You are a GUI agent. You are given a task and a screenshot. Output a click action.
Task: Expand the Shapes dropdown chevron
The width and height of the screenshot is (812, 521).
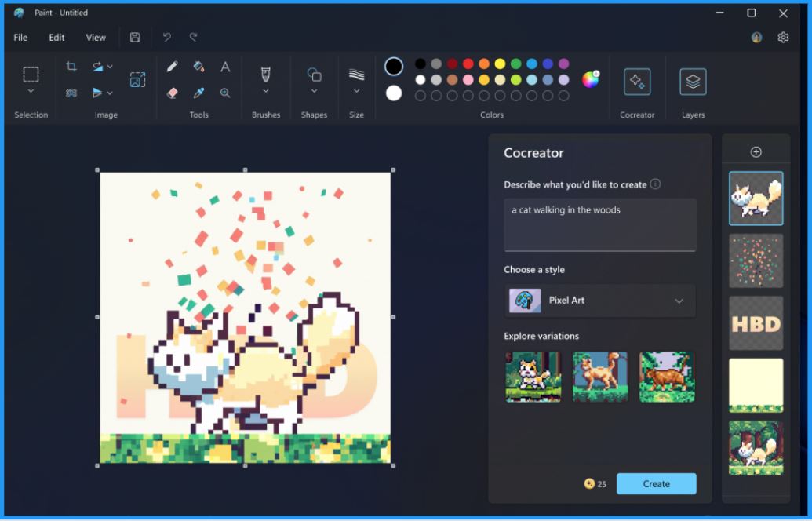[315, 91]
